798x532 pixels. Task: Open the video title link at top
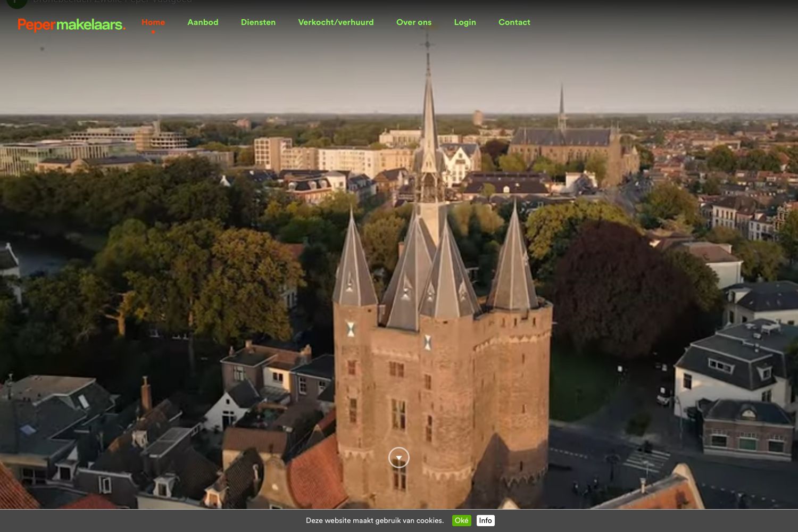tap(112, 2)
